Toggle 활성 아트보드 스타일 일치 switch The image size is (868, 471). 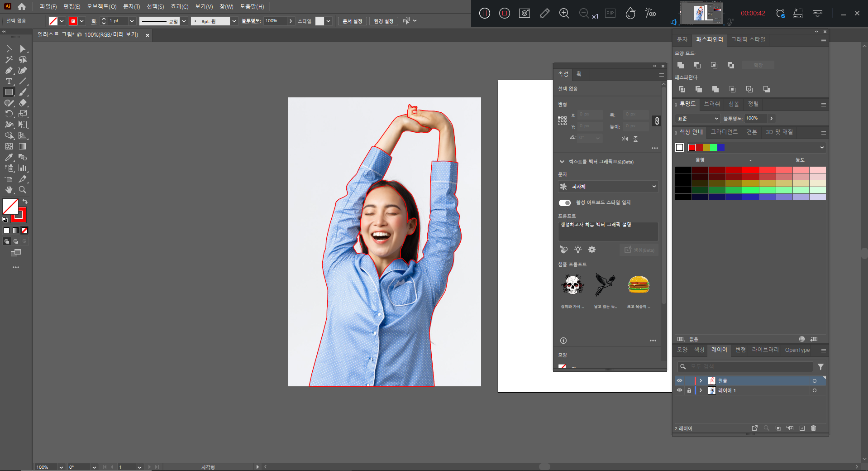coord(564,202)
